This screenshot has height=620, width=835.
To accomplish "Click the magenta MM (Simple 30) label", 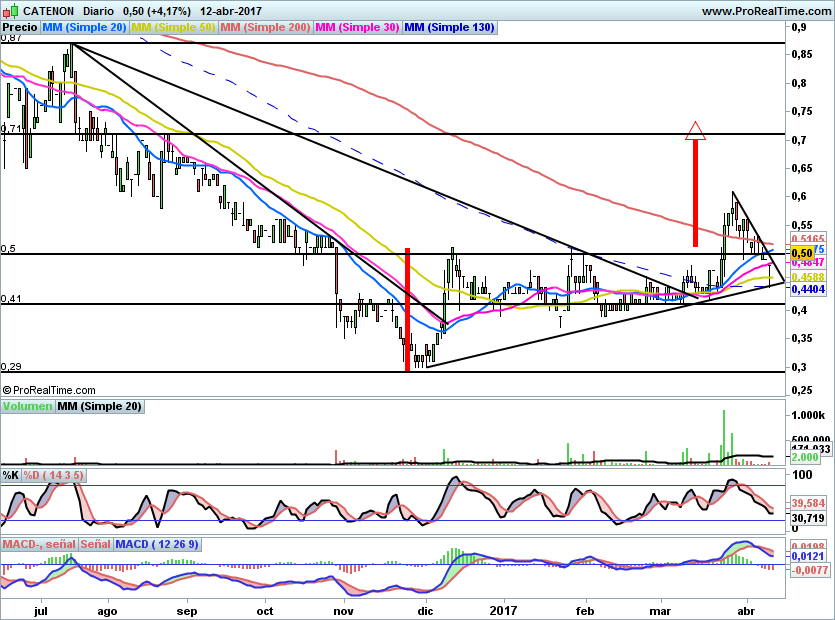I will coord(357,27).
